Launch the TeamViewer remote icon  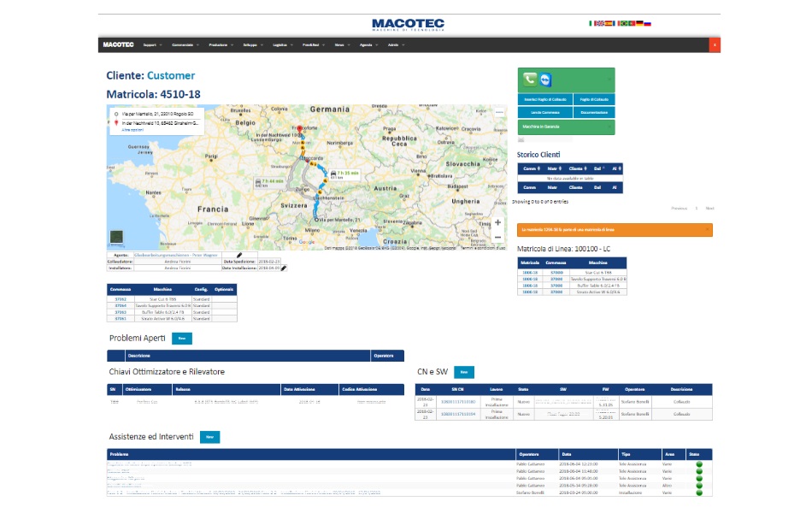click(x=544, y=80)
